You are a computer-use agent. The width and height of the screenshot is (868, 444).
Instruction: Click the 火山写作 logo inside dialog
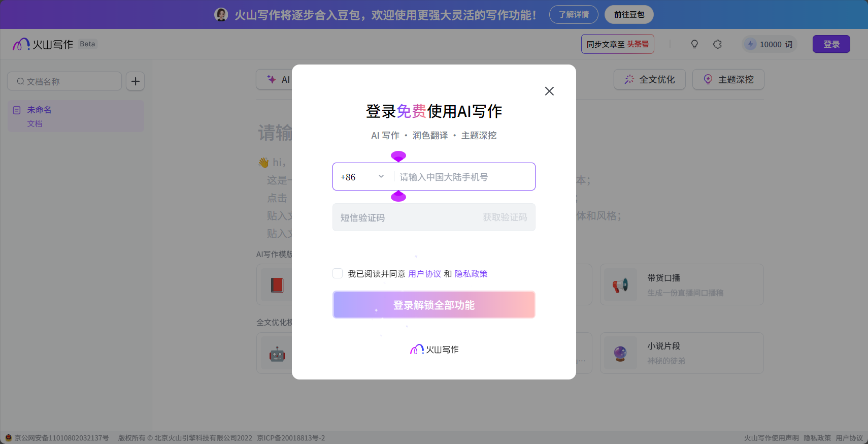coord(434,350)
